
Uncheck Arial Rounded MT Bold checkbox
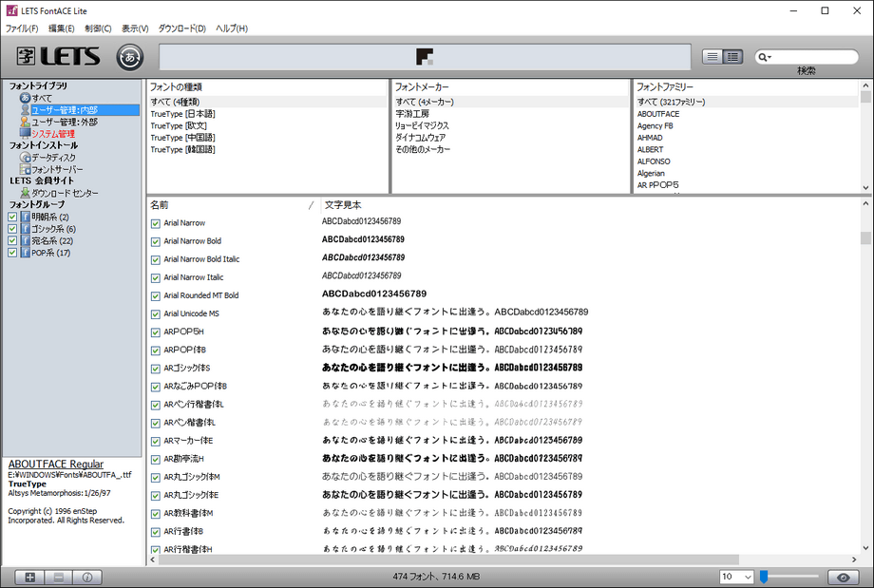point(156,296)
